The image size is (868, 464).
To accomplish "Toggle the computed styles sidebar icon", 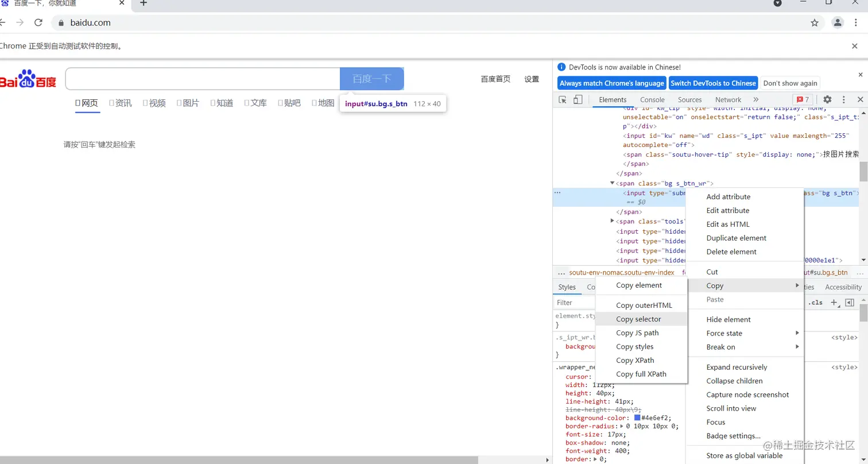I will 850,303.
